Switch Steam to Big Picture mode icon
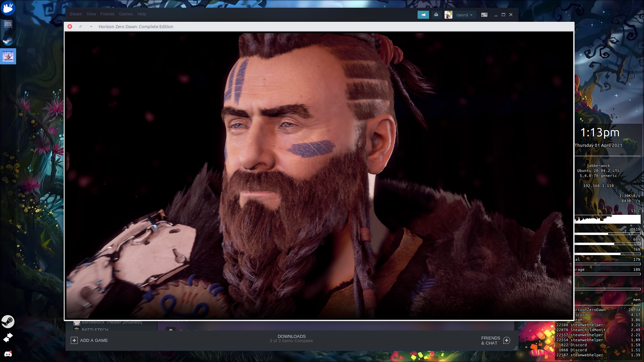The height and width of the screenshot is (362, 644). click(x=484, y=15)
